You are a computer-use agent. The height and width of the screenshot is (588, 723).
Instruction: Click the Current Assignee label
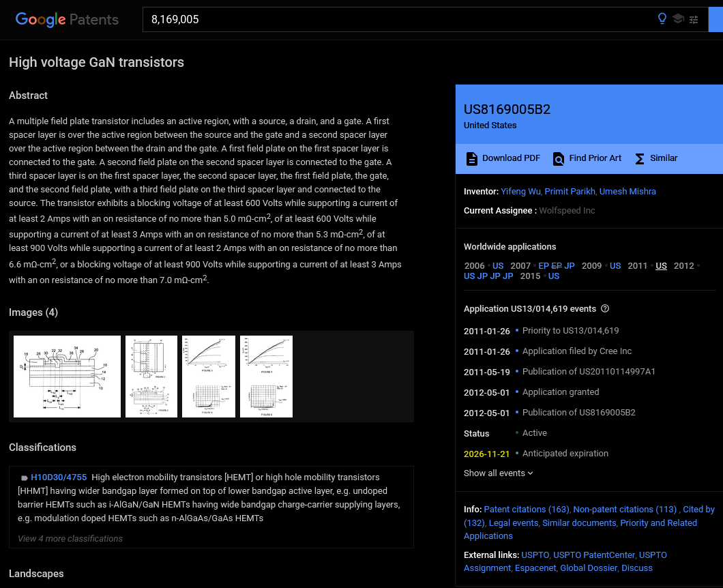(498, 210)
